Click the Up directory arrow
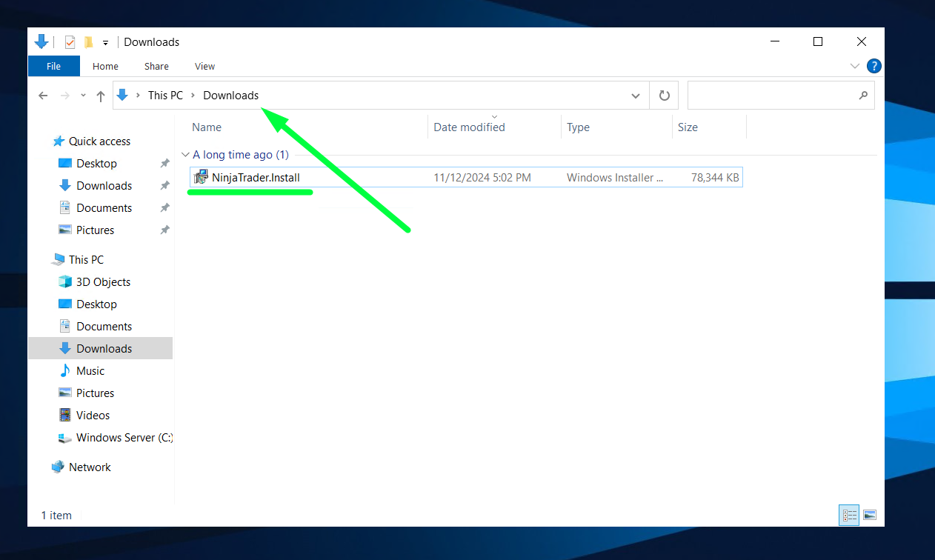Viewport: 935px width, 560px height. 101,96
